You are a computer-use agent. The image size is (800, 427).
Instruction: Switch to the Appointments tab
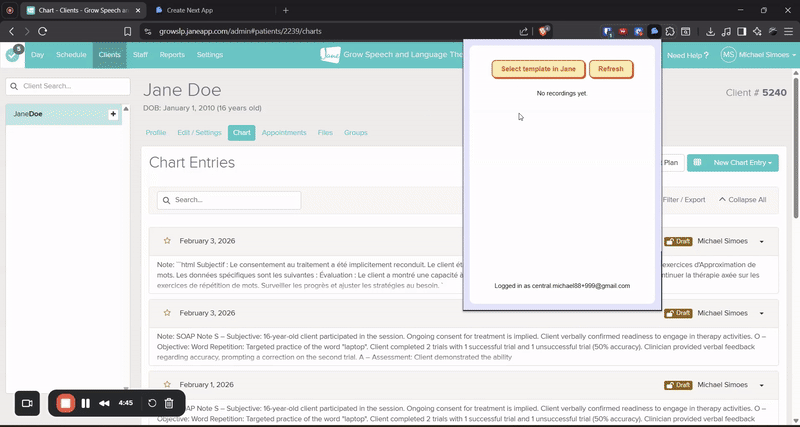click(284, 132)
